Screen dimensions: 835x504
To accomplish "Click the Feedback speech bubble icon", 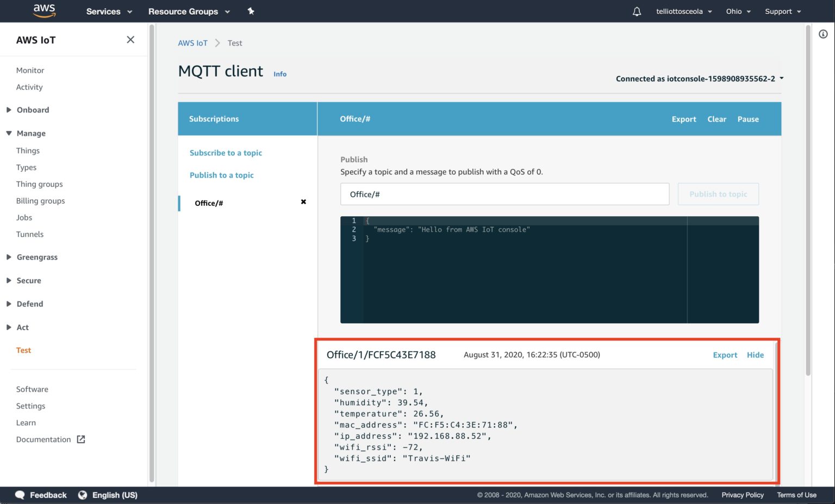I will (x=20, y=495).
